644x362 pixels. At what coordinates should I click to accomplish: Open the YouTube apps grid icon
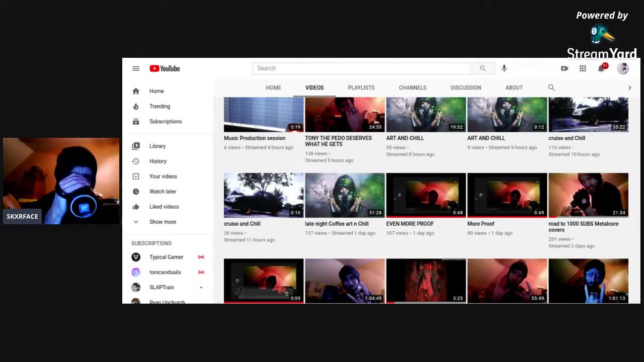click(x=583, y=68)
